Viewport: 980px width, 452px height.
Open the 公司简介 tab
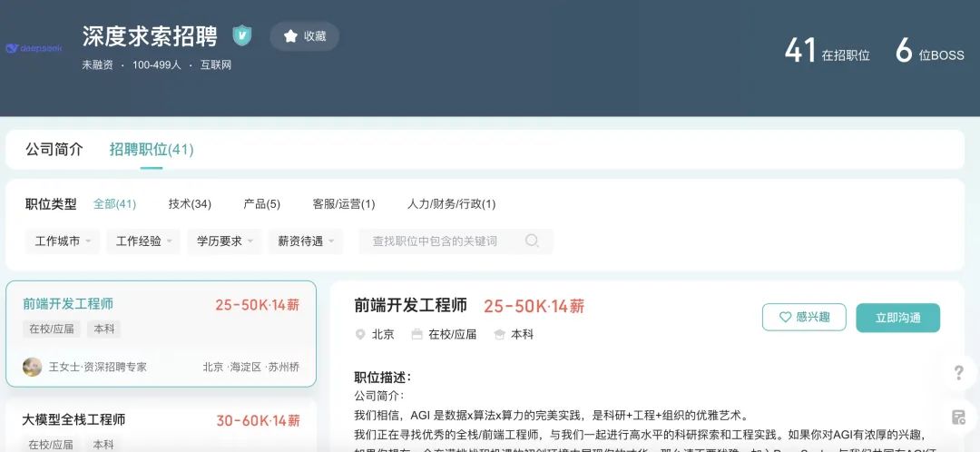click(x=54, y=150)
